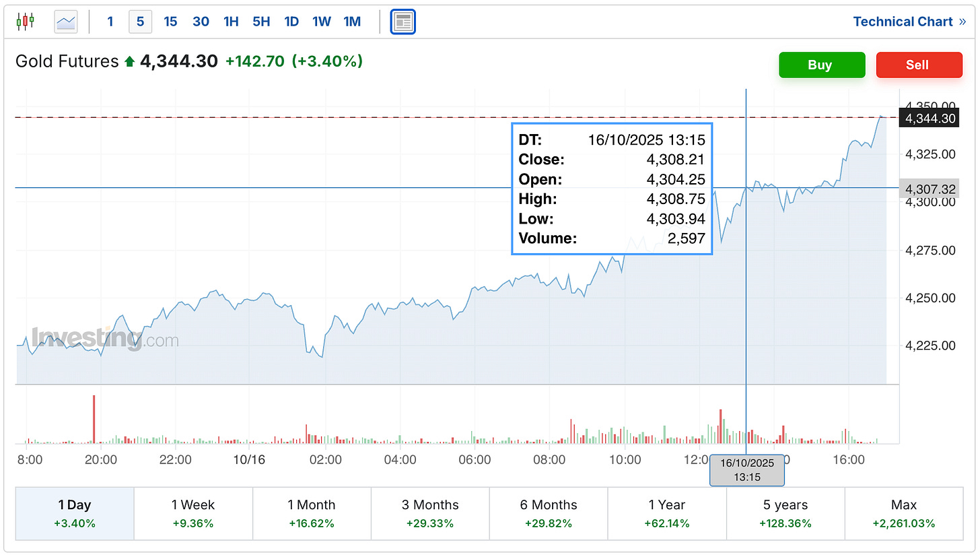Screen dimensions: 980x557
Task: Select the 5-minute interval
Action: point(140,22)
